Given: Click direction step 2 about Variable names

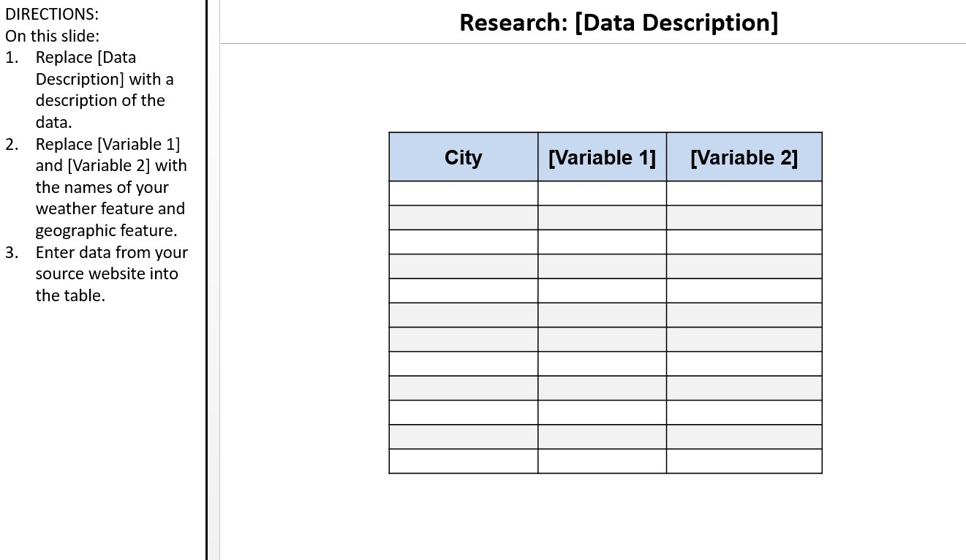Looking at the screenshot, I should [x=97, y=187].
